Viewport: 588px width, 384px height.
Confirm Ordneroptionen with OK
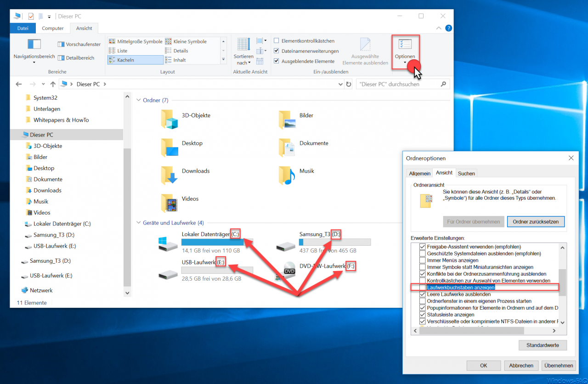(x=484, y=366)
